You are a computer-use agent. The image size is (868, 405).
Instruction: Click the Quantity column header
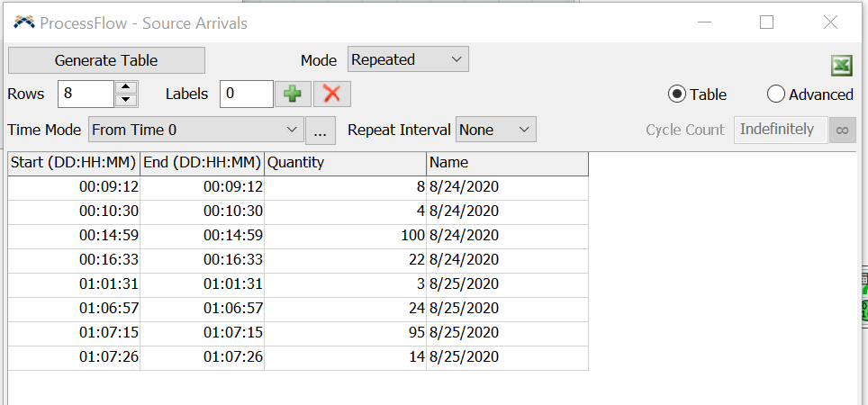[x=345, y=163]
